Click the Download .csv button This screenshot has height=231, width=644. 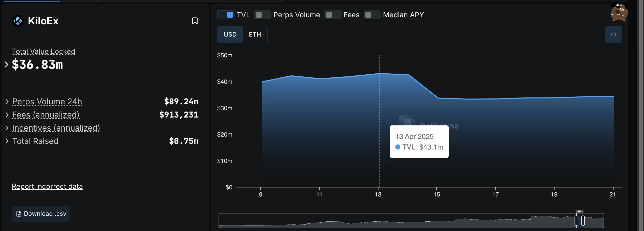[x=41, y=214]
